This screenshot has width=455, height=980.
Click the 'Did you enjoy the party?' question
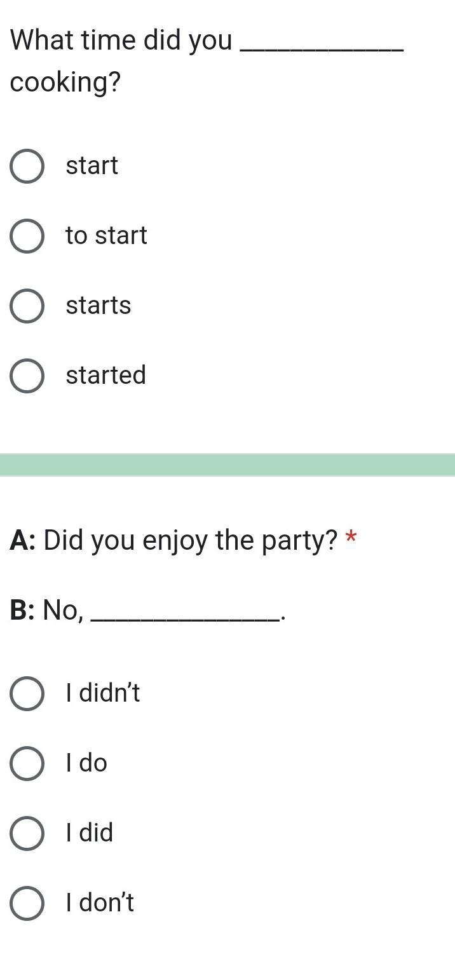click(190, 540)
